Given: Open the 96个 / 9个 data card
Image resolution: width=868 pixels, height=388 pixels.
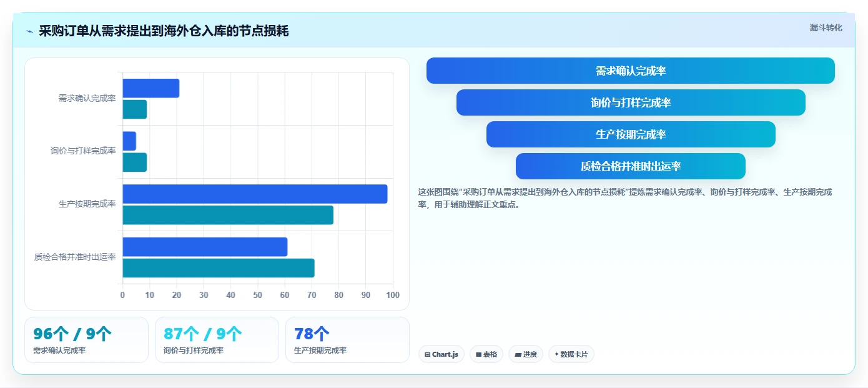Looking at the screenshot, I should [x=87, y=340].
